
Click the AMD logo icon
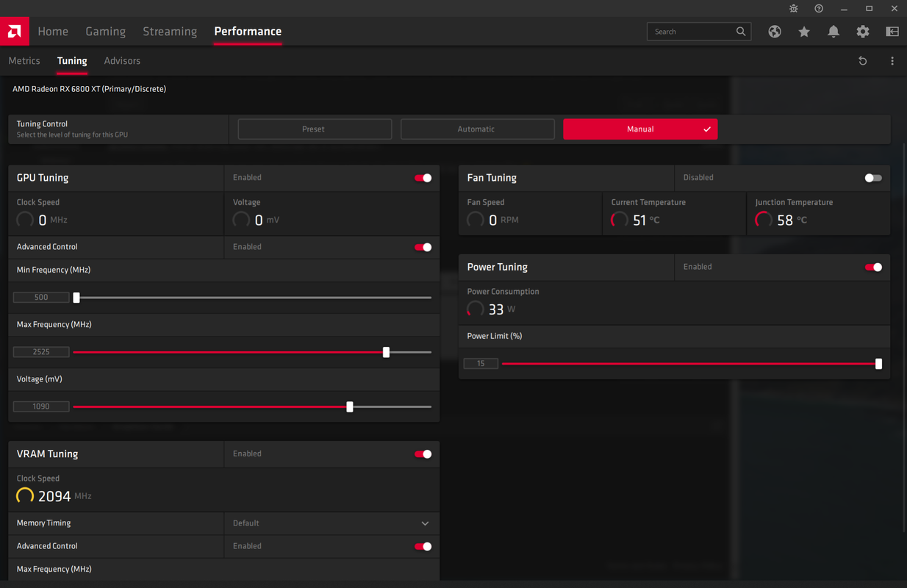coord(14,31)
